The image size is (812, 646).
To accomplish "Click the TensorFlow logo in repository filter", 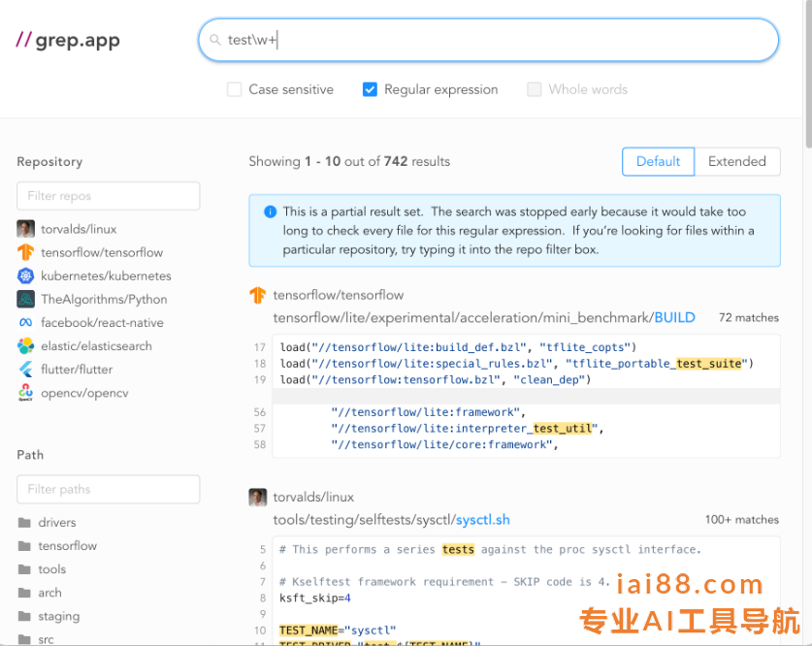I will click(x=25, y=252).
